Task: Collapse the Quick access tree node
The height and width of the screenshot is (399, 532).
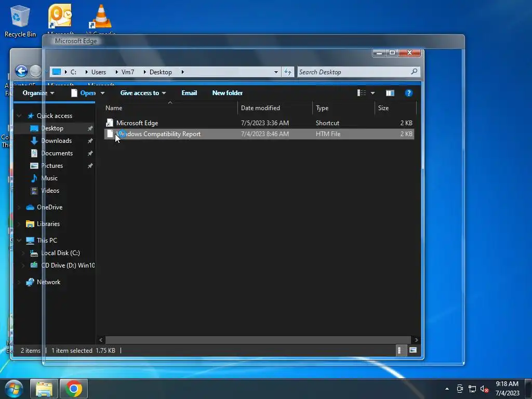Action: pos(19,116)
